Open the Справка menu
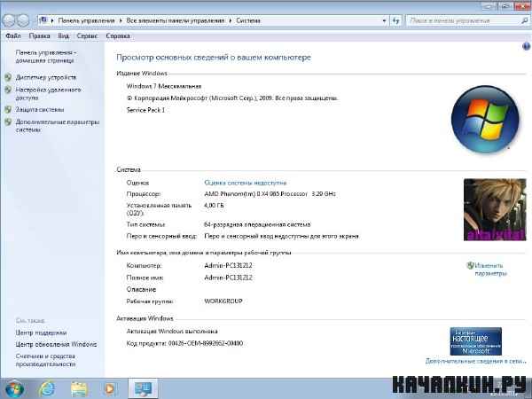This screenshot has height=399, width=532. [x=118, y=35]
